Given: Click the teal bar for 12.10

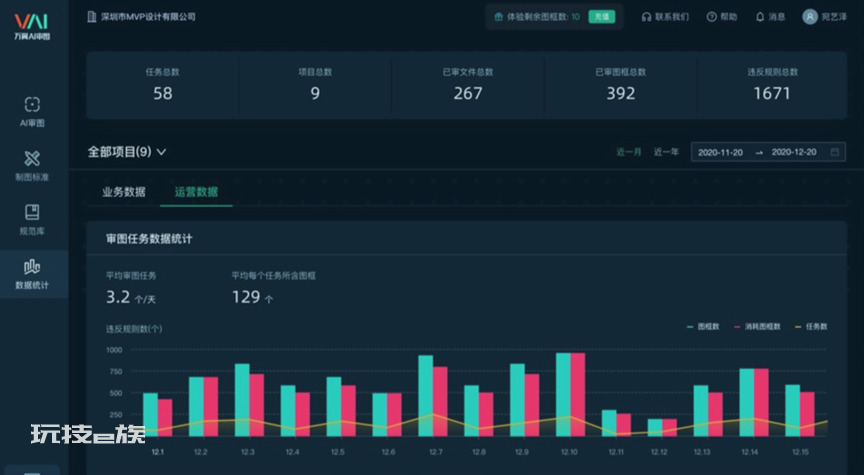Looking at the screenshot, I should [563, 395].
